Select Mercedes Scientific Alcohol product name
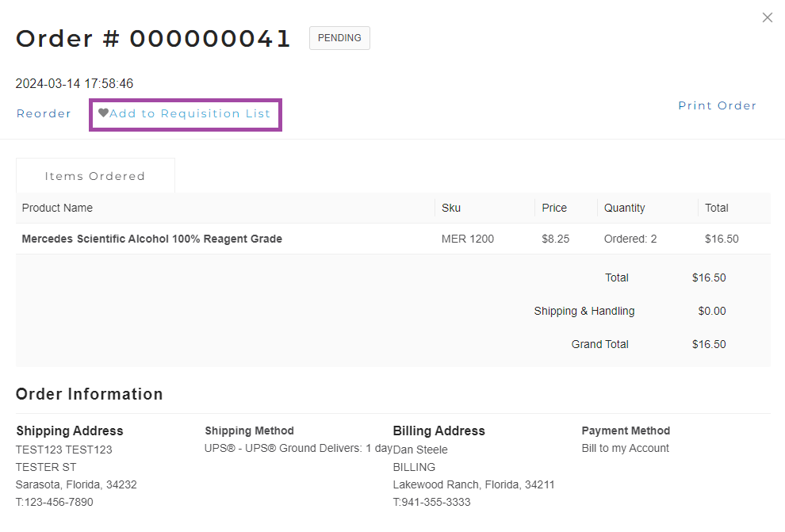The width and height of the screenshot is (785, 532). click(151, 239)
